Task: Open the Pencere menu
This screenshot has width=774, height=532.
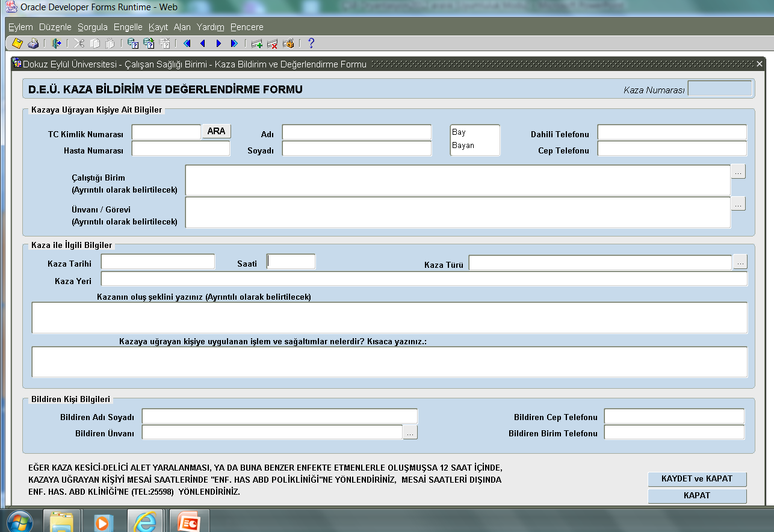Action: click(247, 27)
